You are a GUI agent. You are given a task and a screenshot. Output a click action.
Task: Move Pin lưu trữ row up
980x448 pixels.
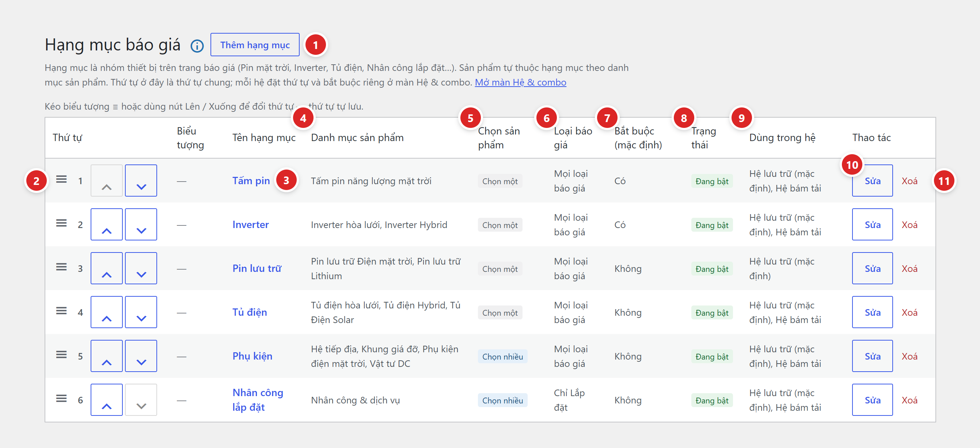pos(107,268)
